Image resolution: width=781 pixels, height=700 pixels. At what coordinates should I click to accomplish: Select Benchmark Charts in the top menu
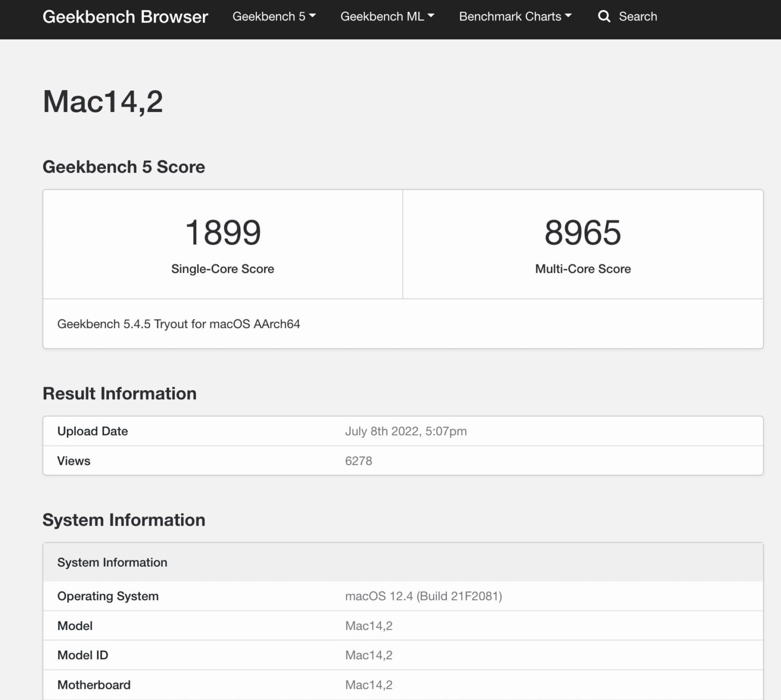(509, 16)
